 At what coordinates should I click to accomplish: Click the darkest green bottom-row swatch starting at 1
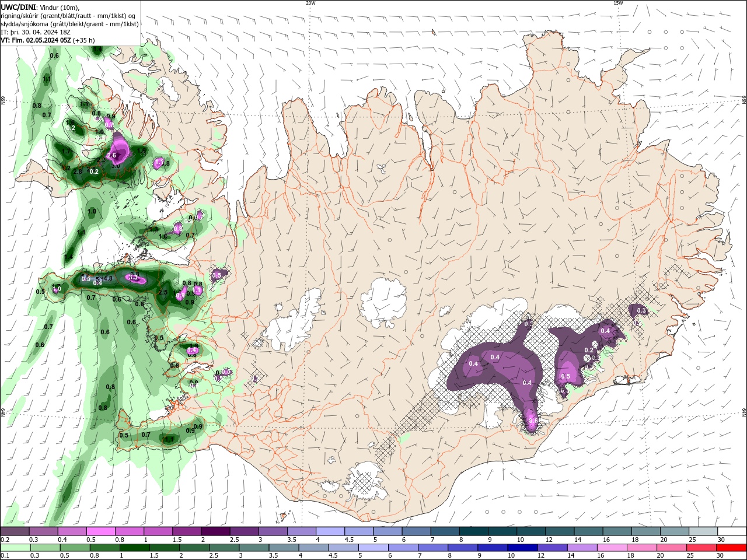click(134, 548)
